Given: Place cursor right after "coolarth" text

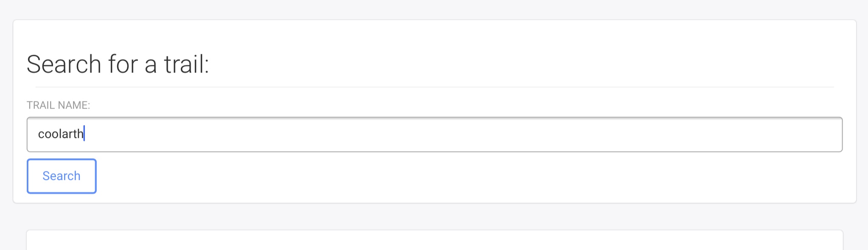Looking at the screenshot, I should [84, 134].
